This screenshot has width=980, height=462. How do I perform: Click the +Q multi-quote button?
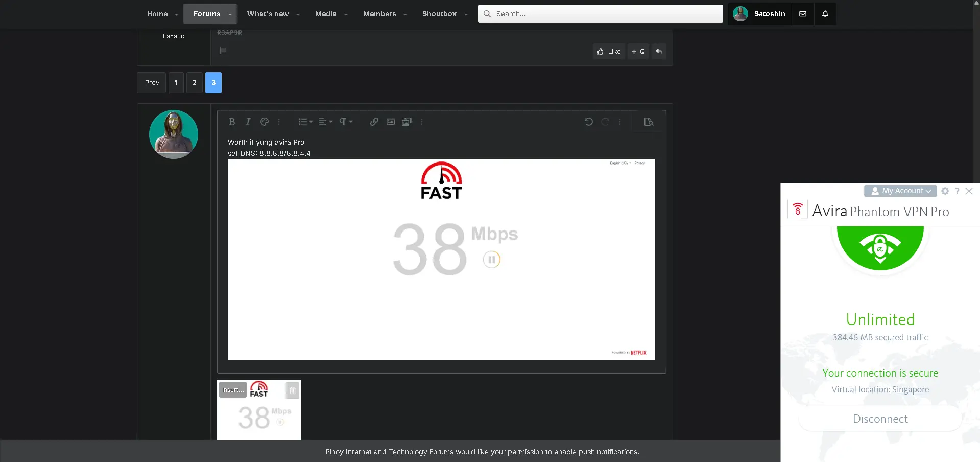(638, 51)
